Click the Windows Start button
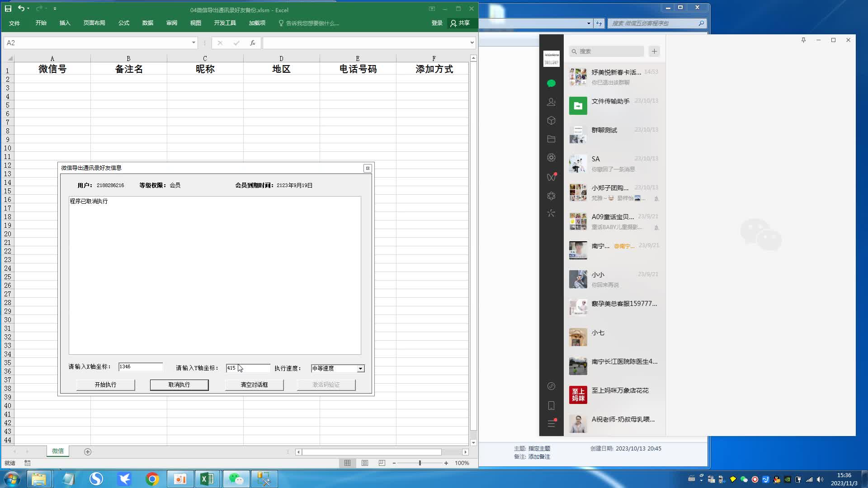This screenshot has width=868, height=488. click(12, 479)
